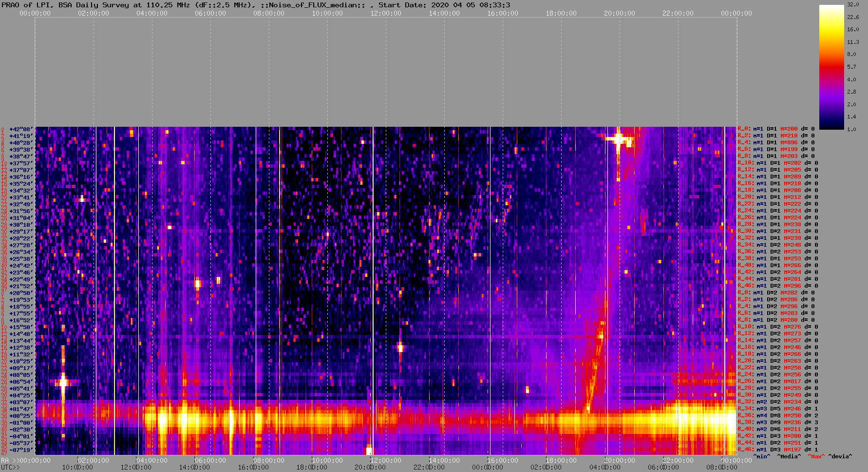Click the declination label +35°24'
868x472 pixels.
pyautogui.click(x=21, y=184)
